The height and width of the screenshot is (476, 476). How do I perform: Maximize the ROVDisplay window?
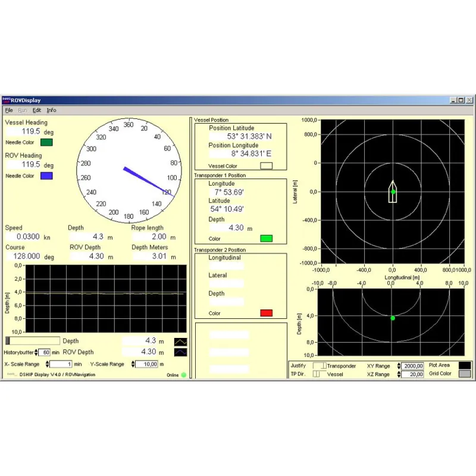click(461, 100)
